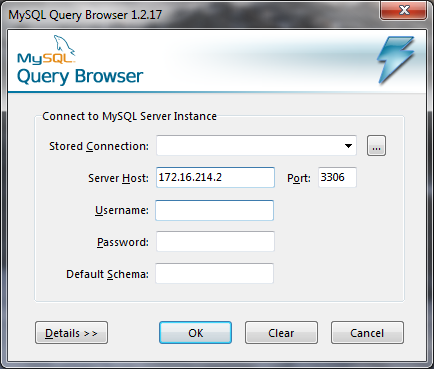Select the MySQL dolphin logo
The width and height of the screenshot is (434, 369).
[x=46, y=49]
